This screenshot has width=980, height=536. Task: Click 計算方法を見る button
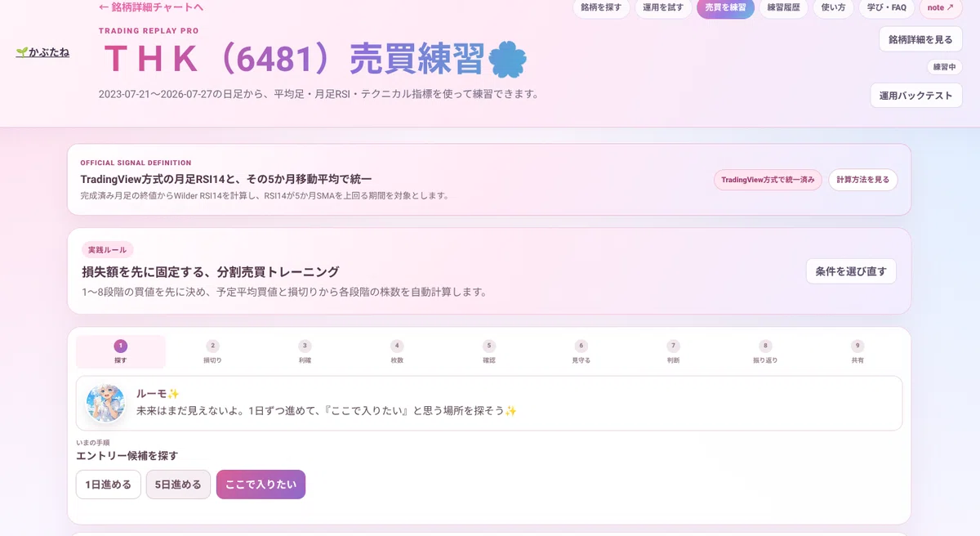(x=862, y=180)
